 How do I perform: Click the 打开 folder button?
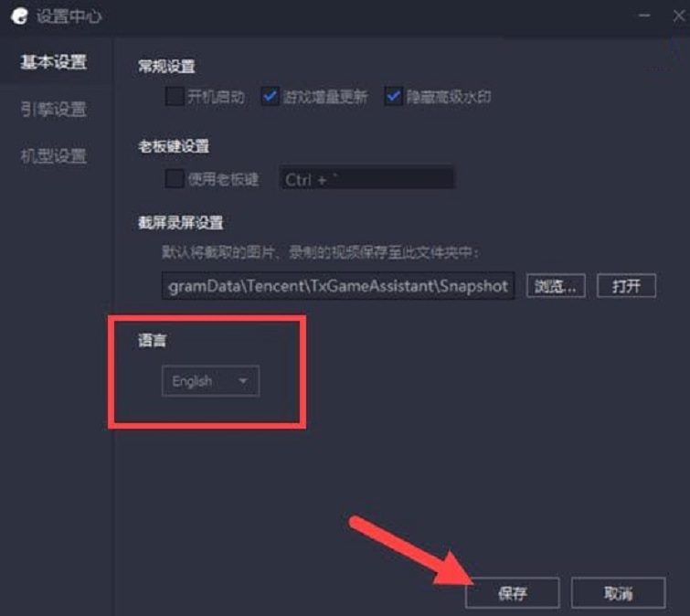click(626, 286)
